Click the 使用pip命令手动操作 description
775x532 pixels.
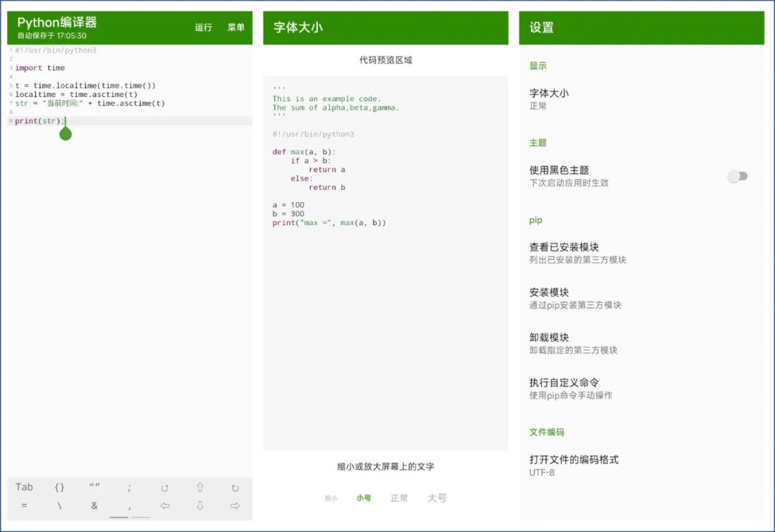click(571, 395)
